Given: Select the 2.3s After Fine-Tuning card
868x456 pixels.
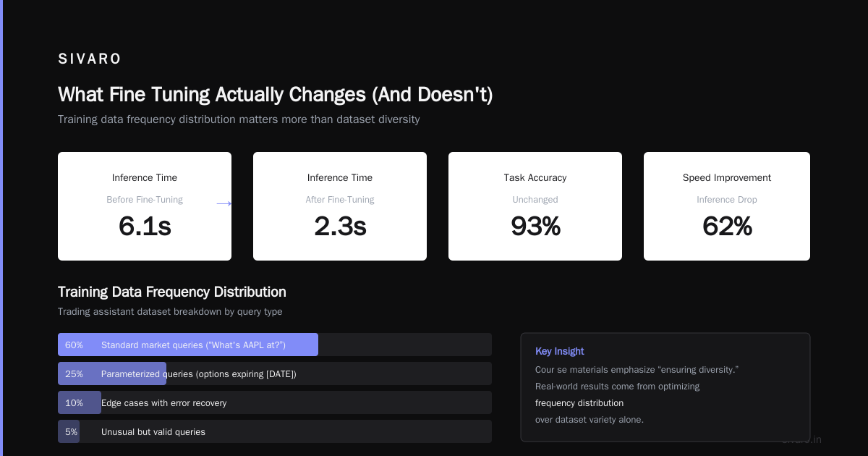Looking at the screenshot, I should tap(340, 206).
